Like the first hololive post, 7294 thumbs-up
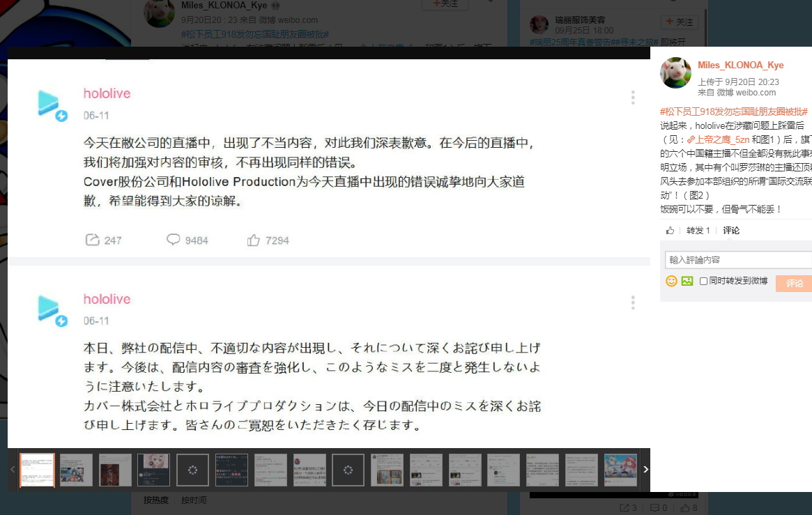 point(253,240)
